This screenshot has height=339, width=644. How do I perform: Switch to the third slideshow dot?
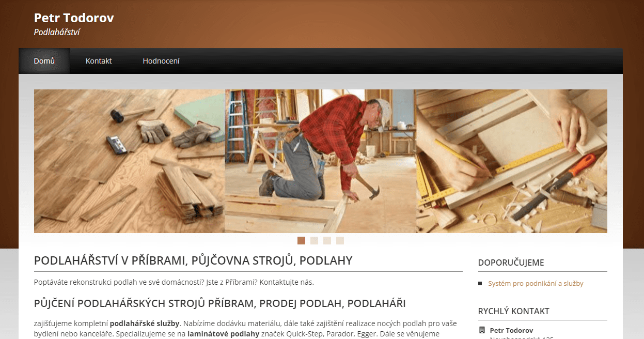click(327, 240)
